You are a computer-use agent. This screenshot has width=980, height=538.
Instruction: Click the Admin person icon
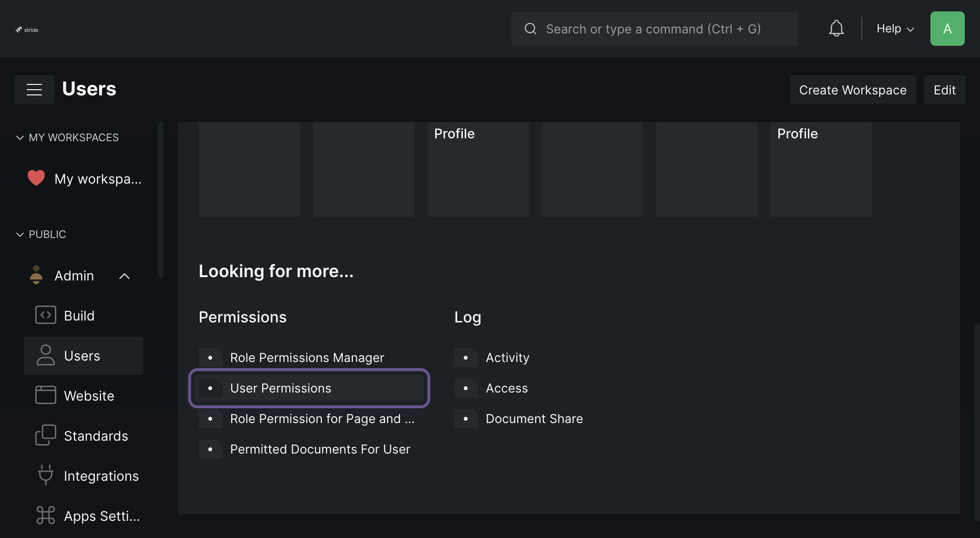(x=36, y=275)
